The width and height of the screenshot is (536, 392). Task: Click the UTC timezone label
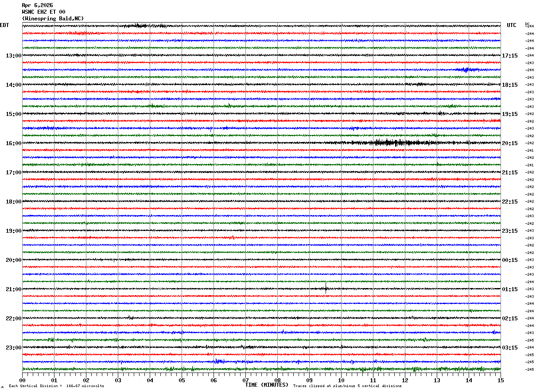tap(512, 25)
